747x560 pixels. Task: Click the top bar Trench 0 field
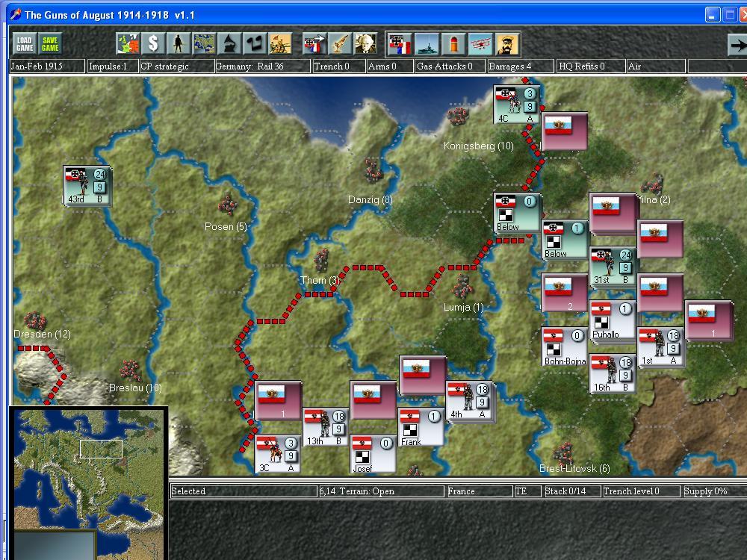pos(338,66)
